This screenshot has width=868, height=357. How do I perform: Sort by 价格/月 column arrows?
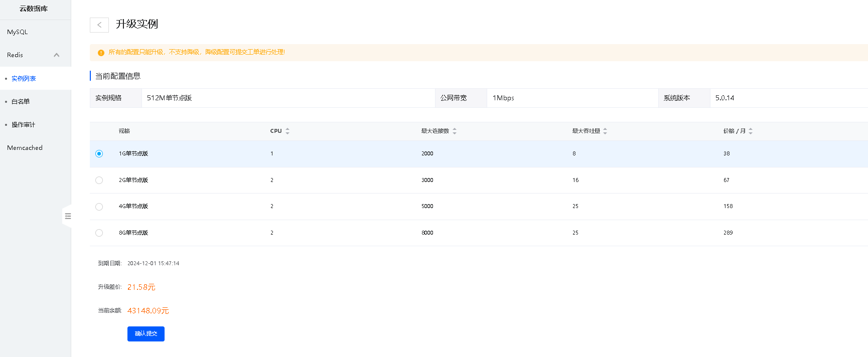click(x=751, y=131)
